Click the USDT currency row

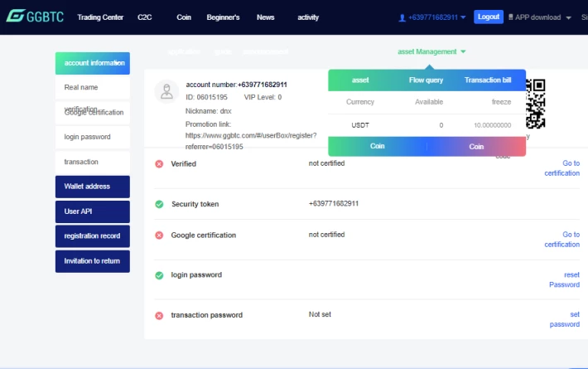click(427, 125)
